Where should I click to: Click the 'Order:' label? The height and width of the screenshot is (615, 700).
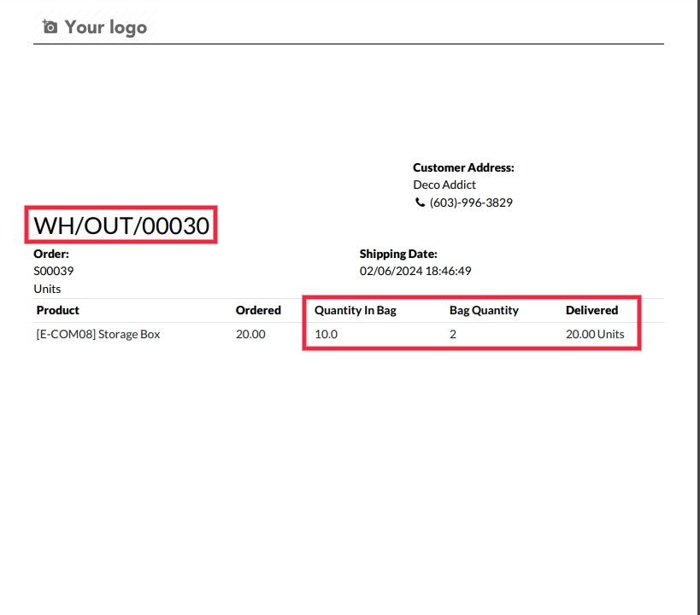pos(51,254)
